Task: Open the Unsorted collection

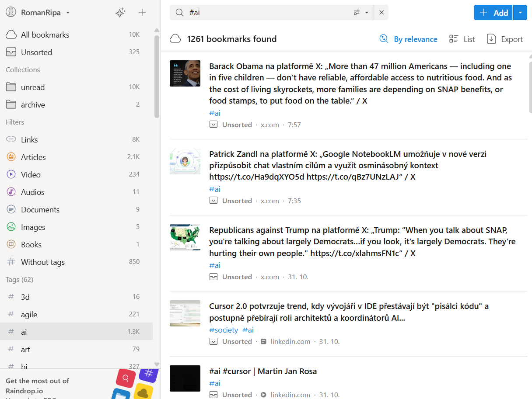Action: click(x=76, y=52)
